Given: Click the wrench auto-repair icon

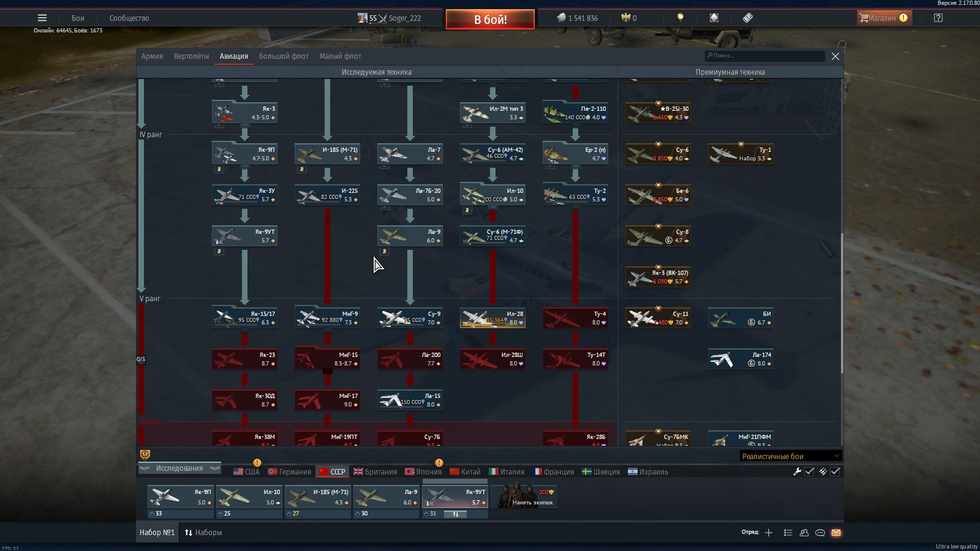Looking at the screenshot, I should (797, 471).
